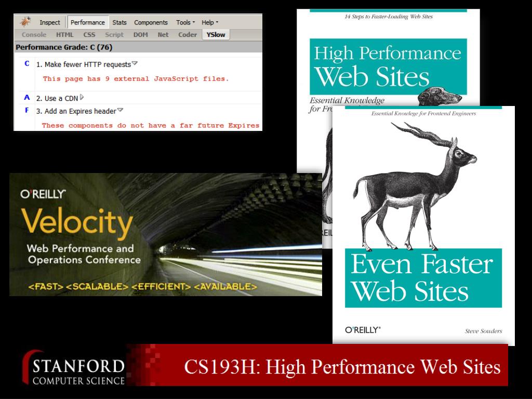The width and height of the screenshot is (532, 399).
Task: Click the Web Performance and Operations Conference text
Action: point(84,254)
